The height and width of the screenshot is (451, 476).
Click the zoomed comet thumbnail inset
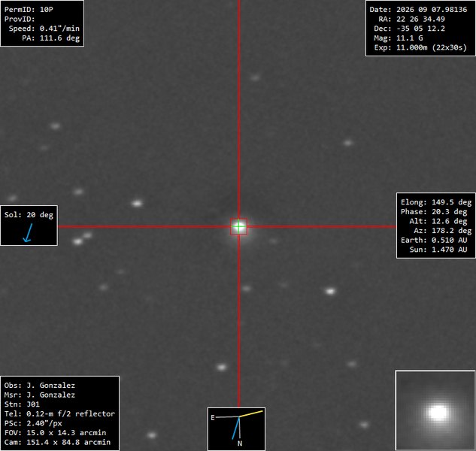click(435, 410)
